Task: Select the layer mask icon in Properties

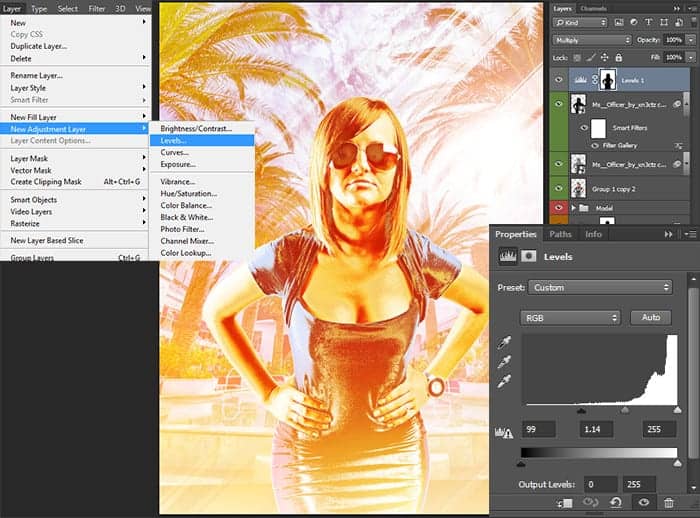Action: coord(527,257)
